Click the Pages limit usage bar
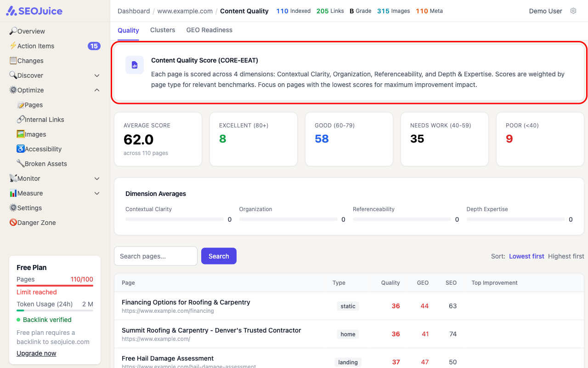The image size is (588, 368). click(x=55, y=286)
